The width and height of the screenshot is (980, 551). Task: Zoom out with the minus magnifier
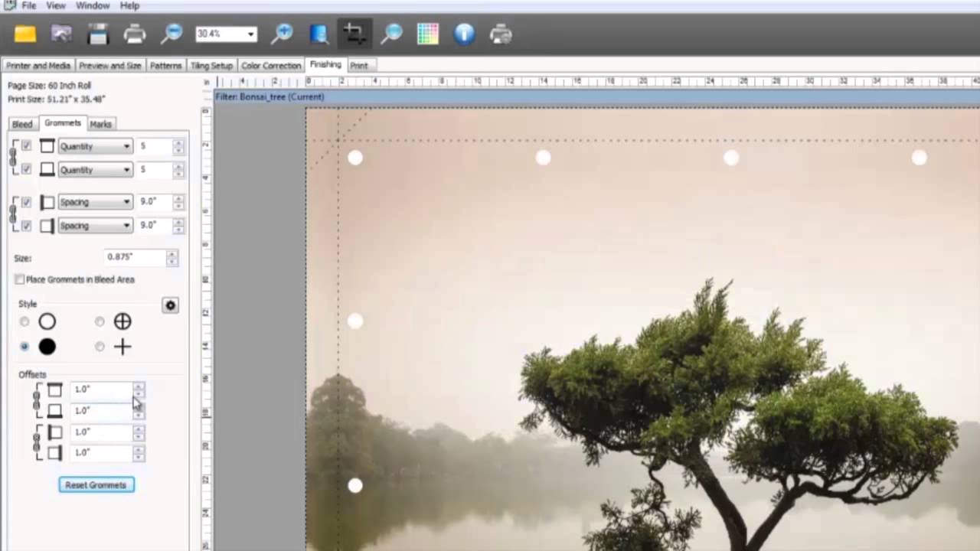pos(171,34)
